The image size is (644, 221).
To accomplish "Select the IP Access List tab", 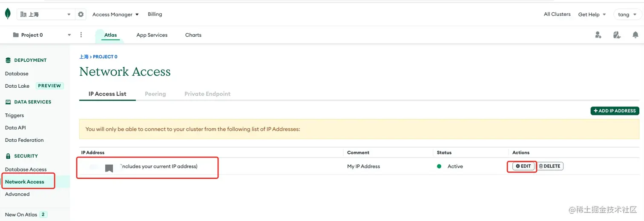I will click(107, 94).
